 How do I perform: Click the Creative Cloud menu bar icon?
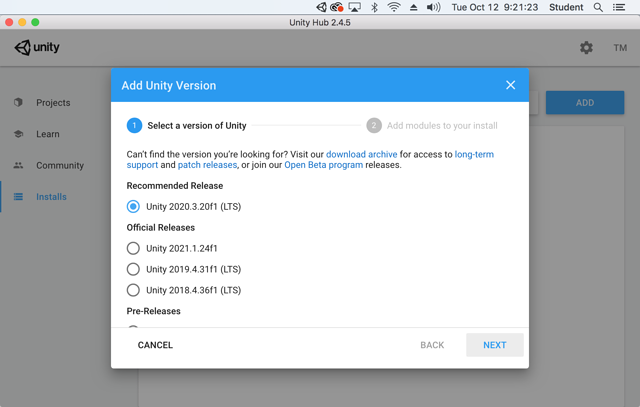pyautogui.click(x=337, y=7)
